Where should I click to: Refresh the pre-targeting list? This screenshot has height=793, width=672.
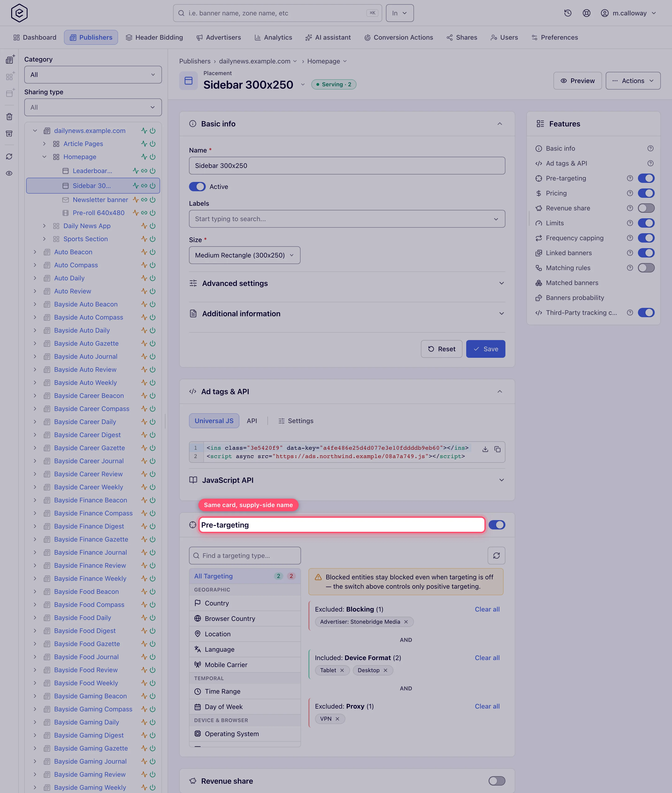496,555
